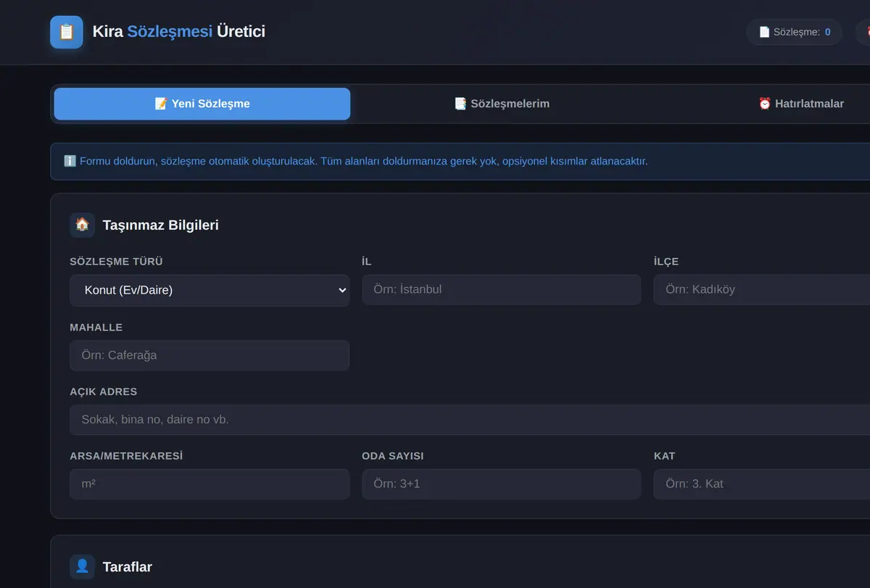Click the "Taraflar" section heading
870x588 pixels.
point(128,566)
